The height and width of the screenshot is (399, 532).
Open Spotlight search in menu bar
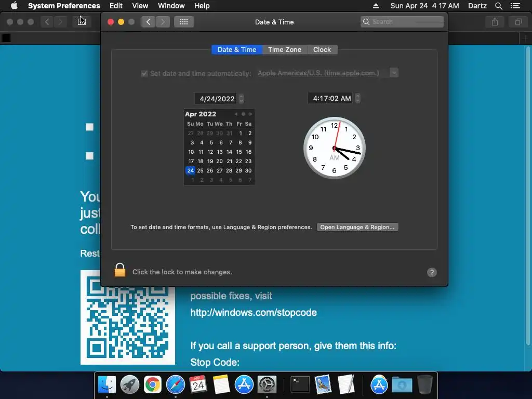[498, 6]
